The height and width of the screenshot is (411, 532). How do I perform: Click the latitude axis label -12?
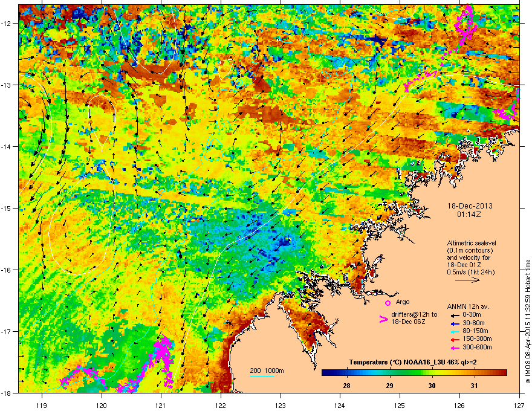(7, 24)
